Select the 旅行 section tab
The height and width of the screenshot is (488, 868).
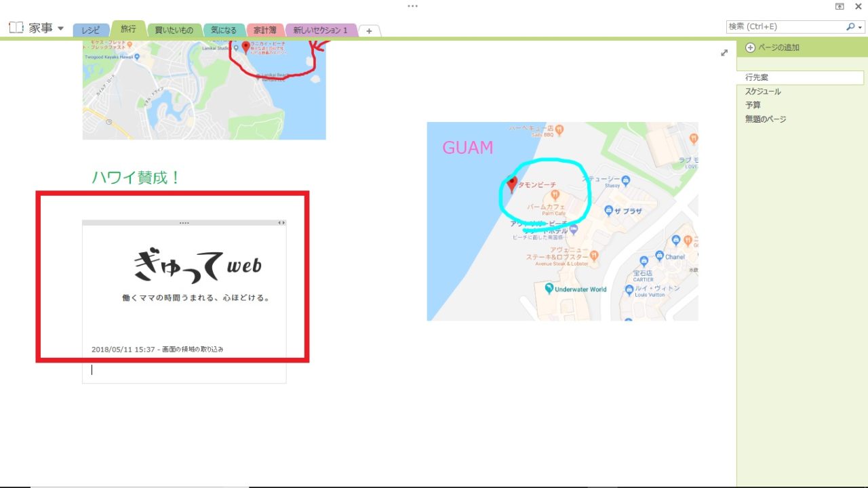click(128, 29)
